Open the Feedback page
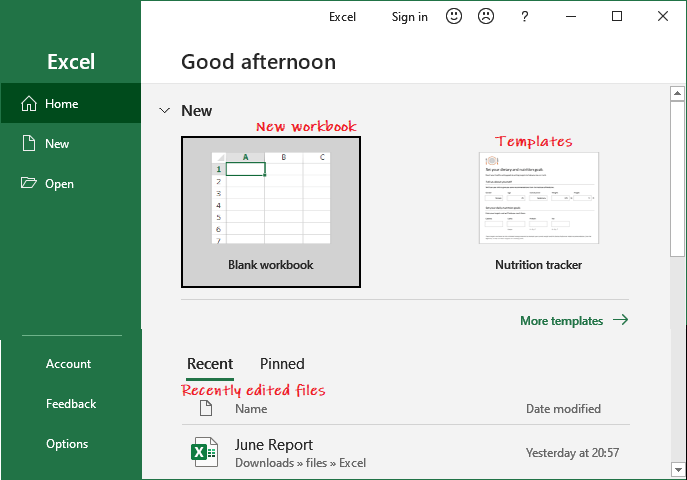 pyautogui.click(x=71, y=403)
